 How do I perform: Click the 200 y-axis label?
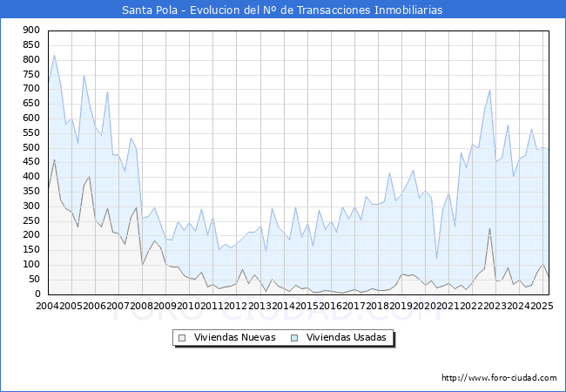pos(31,235)
